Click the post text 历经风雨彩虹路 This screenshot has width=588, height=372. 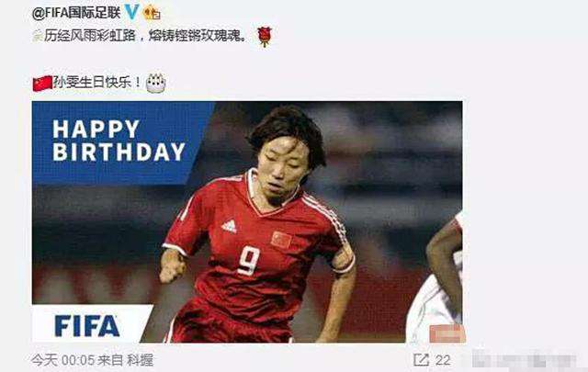90,36
